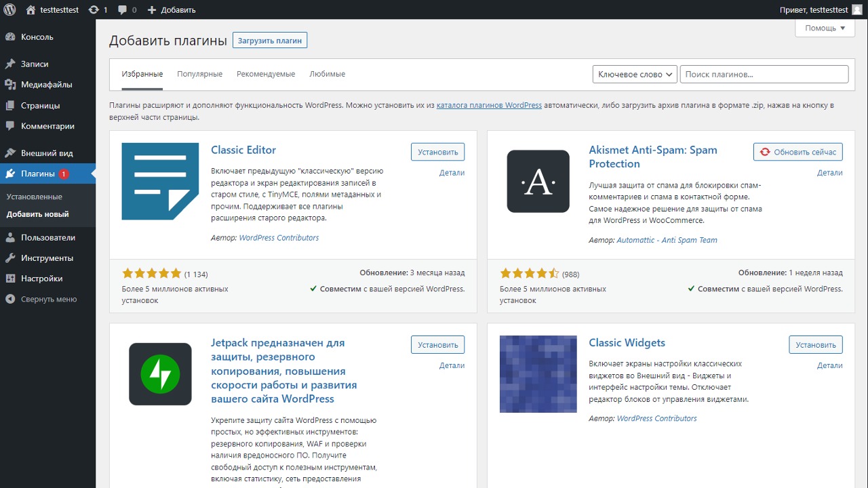Click the Upload plugin button
This screenshot has height=488, width=868.
(269, 41)
